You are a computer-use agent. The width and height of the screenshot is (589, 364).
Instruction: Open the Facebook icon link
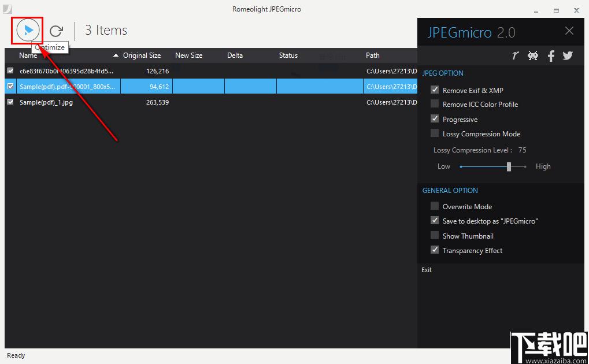(551, 55)
